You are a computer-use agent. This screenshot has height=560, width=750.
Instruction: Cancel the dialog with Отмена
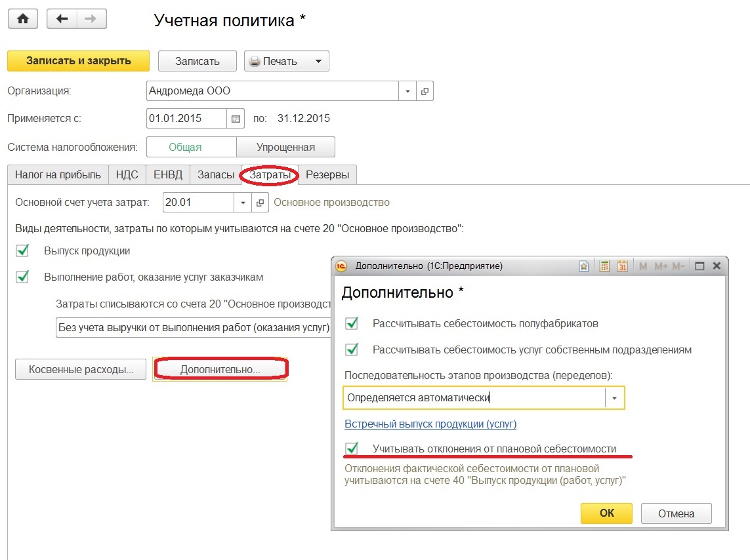click(677, 513)
